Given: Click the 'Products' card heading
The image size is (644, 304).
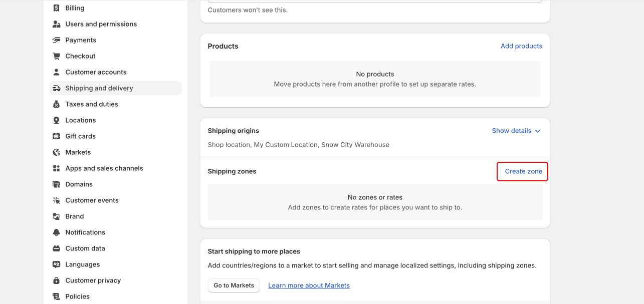Looking at the screenshot, I should [223, 46].
